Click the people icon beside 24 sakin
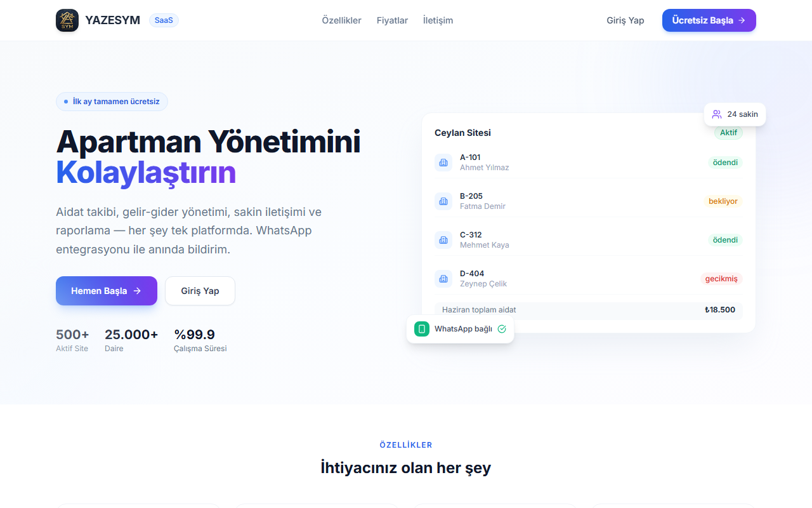The height and width of the screenshot is (508, 812). click(717, 114)
